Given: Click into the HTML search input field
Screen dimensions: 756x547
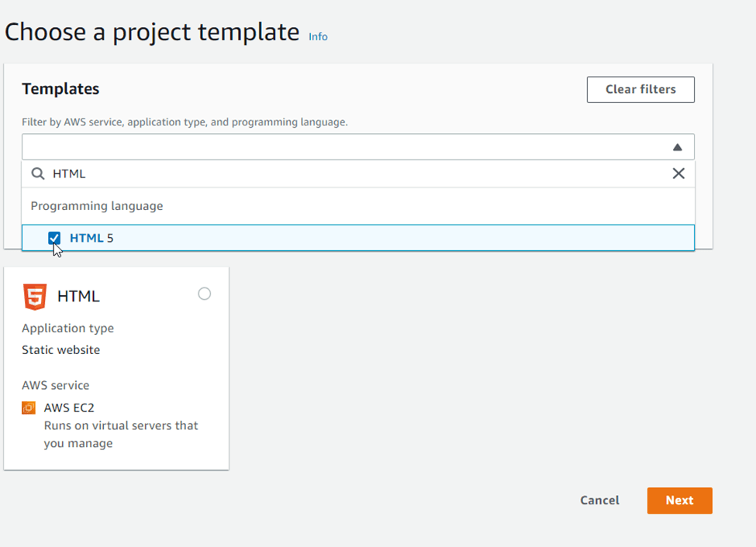Looking at the screenshot, I should click(349, 174).
